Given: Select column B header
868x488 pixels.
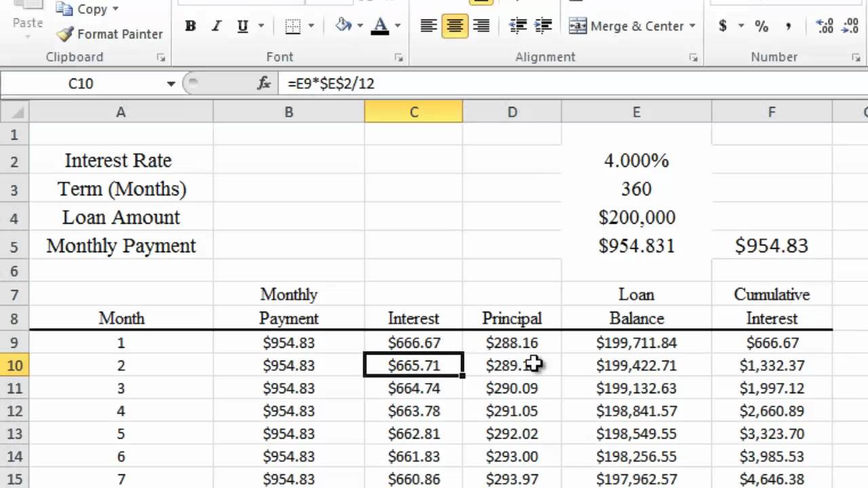Looking at the screenshot, I should pyautogui.click(x=288, y=112).
